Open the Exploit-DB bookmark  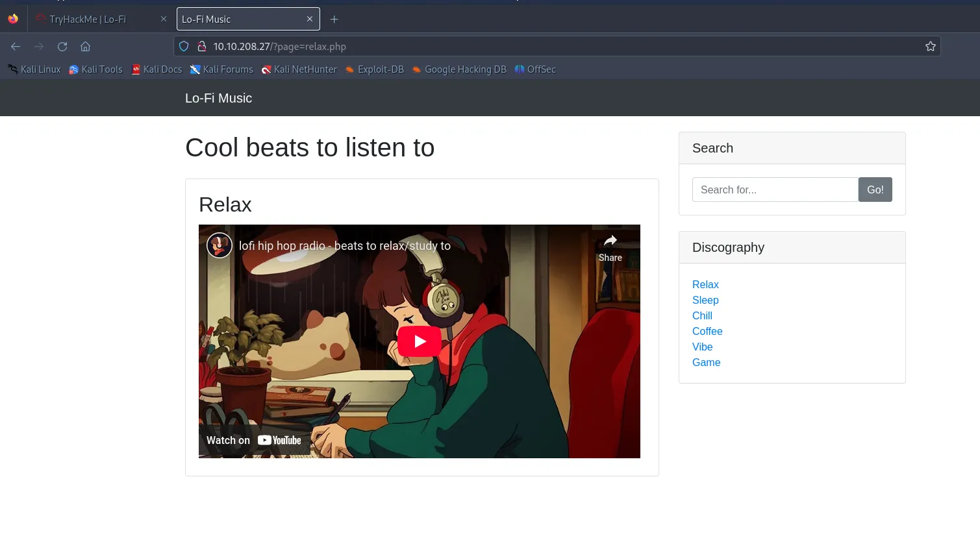(x=374, y=69)
